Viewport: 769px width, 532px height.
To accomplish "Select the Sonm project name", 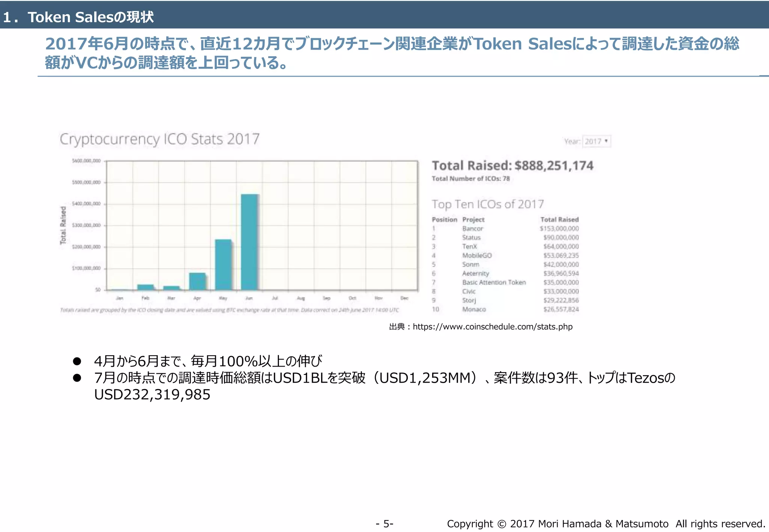I will click(x=470, y=264).
